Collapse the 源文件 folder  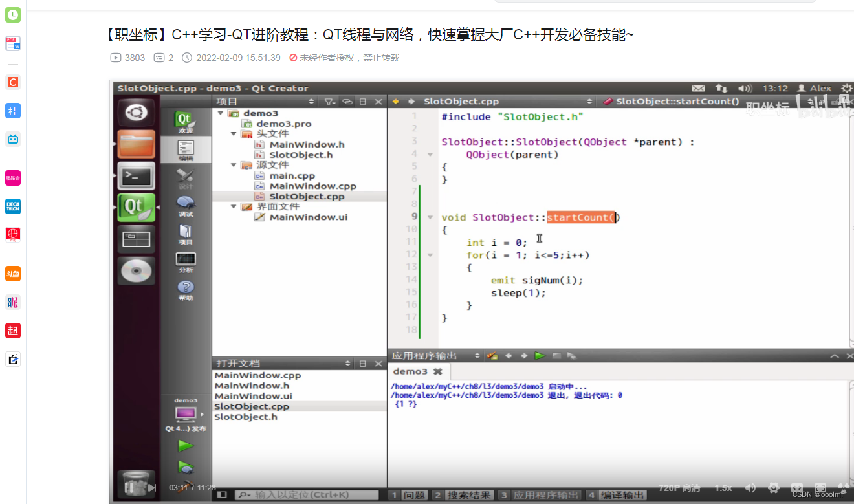234,165
